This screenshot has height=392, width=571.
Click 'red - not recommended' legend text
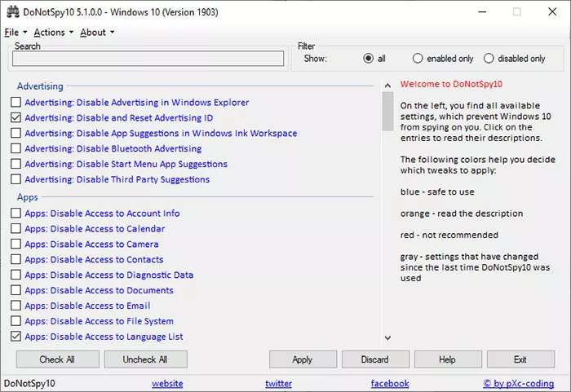pyautogui.click(x=449, y=235)
